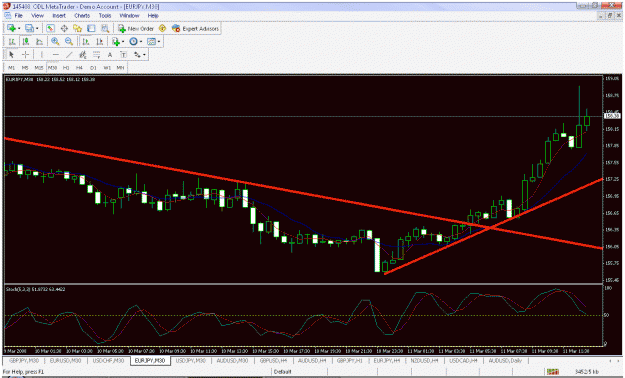Switch to NZDUSD,H4 chart tab

[x=424, y=360]
